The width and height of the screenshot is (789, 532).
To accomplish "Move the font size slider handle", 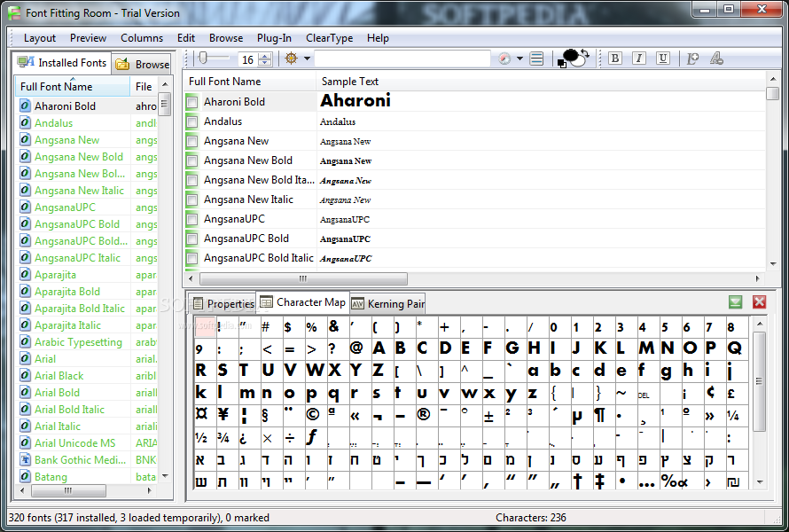I will [x=202, y=58].
